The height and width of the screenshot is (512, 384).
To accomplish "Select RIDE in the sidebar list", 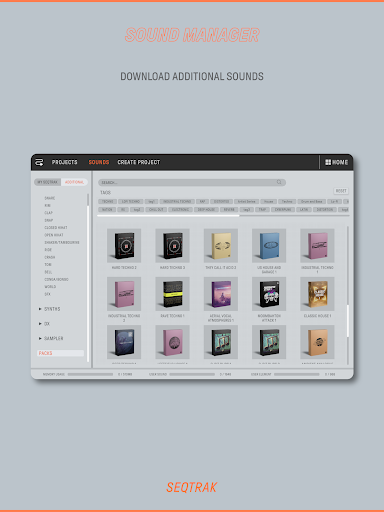I will point(48,250).
